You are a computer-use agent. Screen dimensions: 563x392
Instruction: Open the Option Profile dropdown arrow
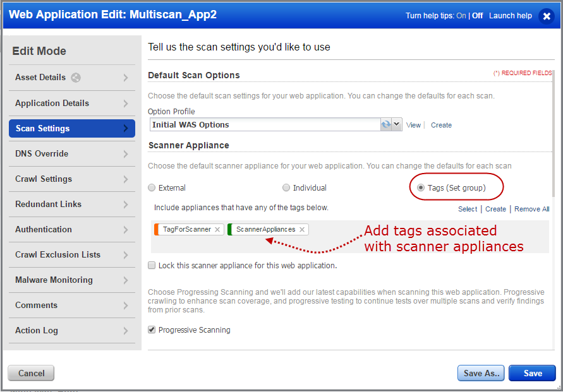click(396, 124)
